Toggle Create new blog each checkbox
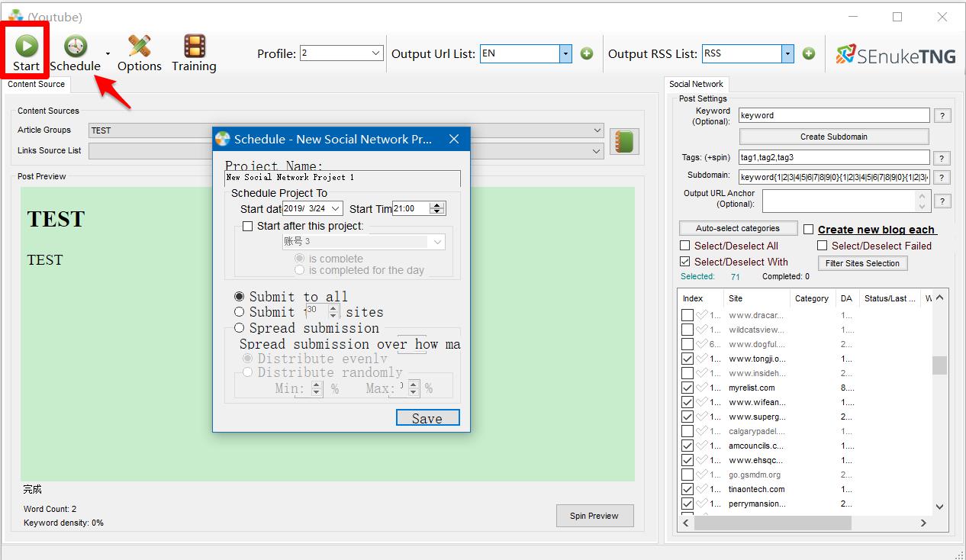The height and width of the screenshot is (560, 966). [x=809, y=229]
